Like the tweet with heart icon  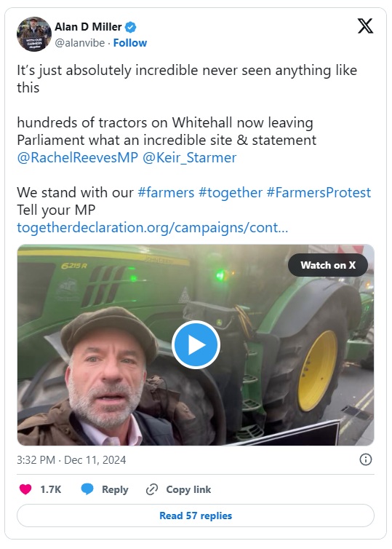(x=25, y=489)
